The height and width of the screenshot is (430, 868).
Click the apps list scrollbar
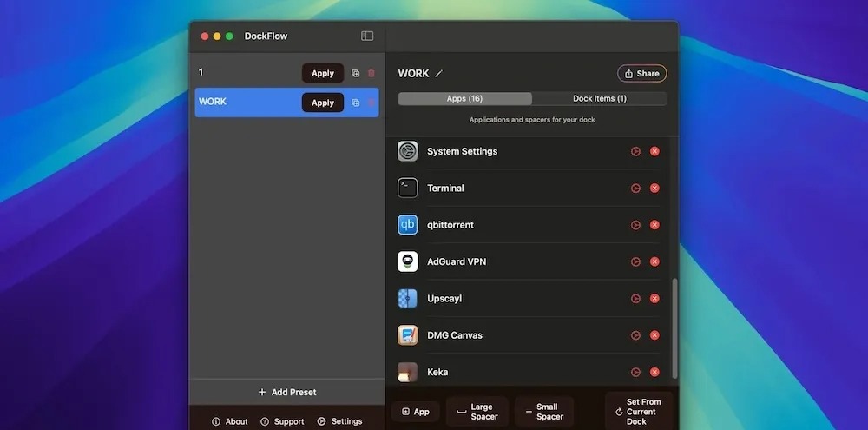(x=674, y=328)
